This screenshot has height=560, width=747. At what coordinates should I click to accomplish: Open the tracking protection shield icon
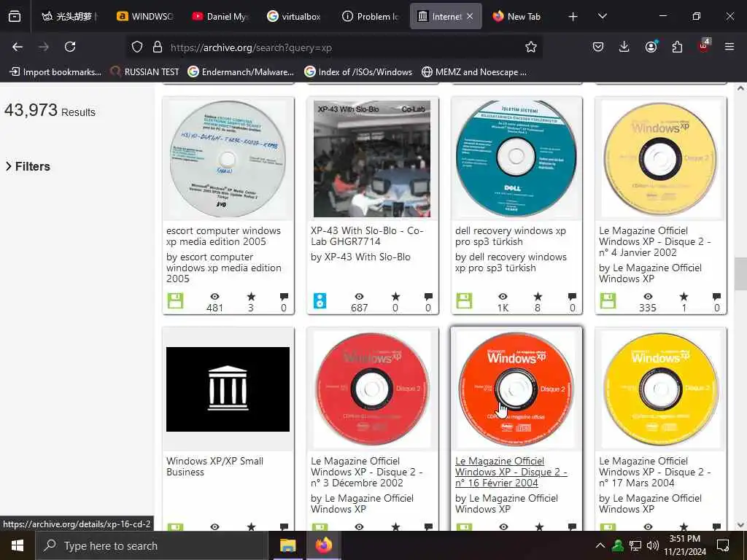click(x=137, y=47)
